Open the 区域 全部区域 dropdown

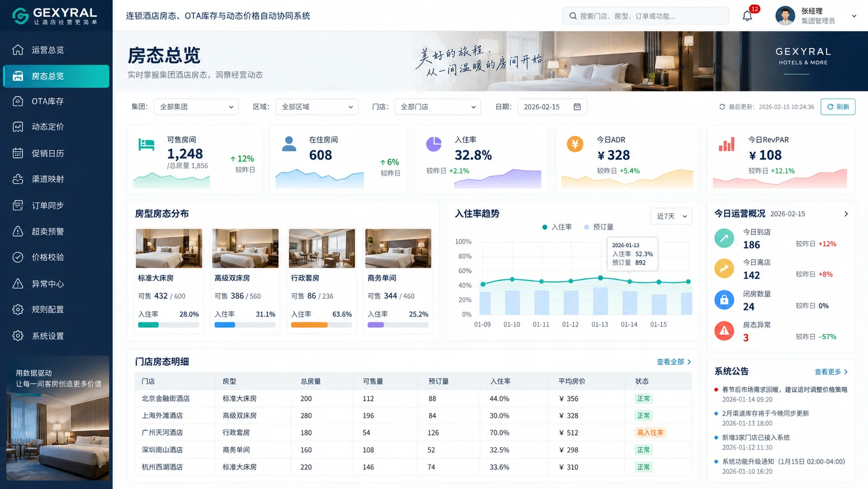(x=317, y=107)
